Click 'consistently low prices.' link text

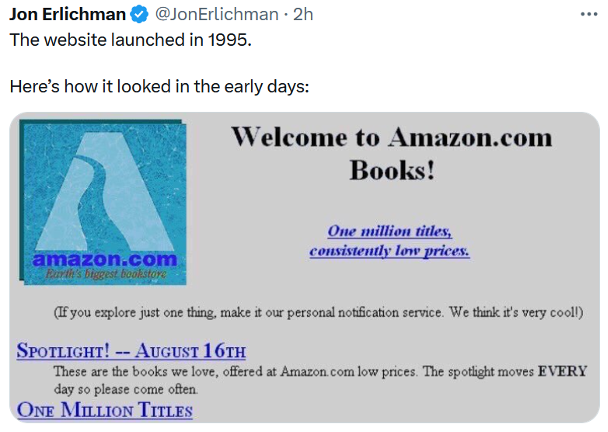tap(389, 251)
